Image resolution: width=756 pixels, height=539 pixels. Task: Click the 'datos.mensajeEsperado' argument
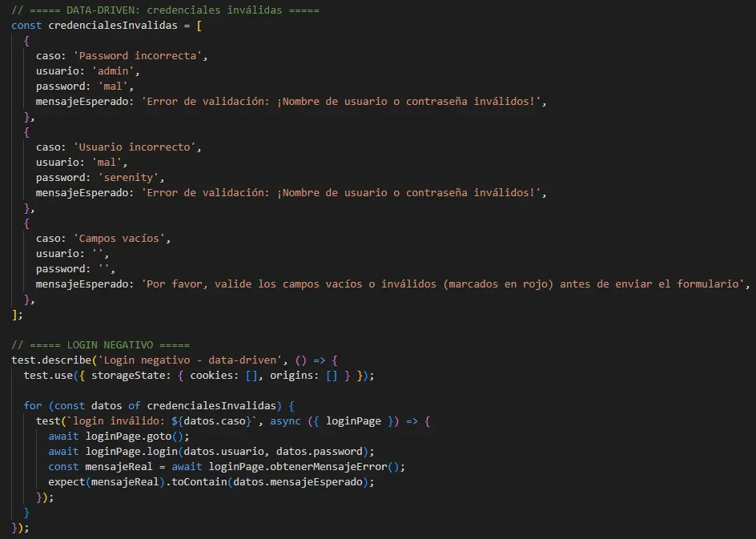tap(297, 482)
